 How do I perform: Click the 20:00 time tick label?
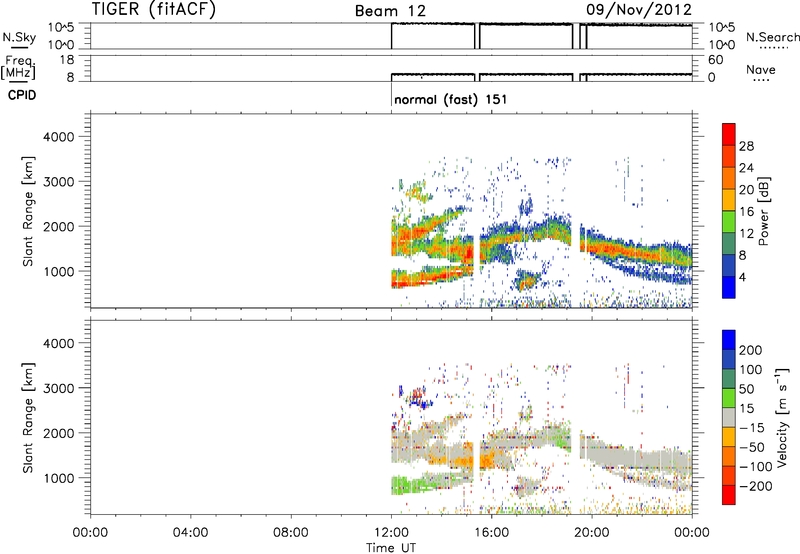pos(591,533)
